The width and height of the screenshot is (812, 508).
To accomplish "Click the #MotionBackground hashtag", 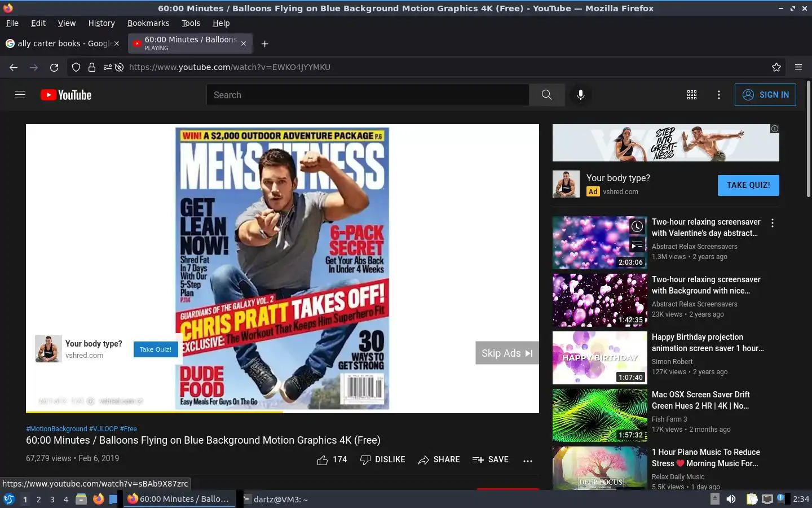I will click(56, 429).
